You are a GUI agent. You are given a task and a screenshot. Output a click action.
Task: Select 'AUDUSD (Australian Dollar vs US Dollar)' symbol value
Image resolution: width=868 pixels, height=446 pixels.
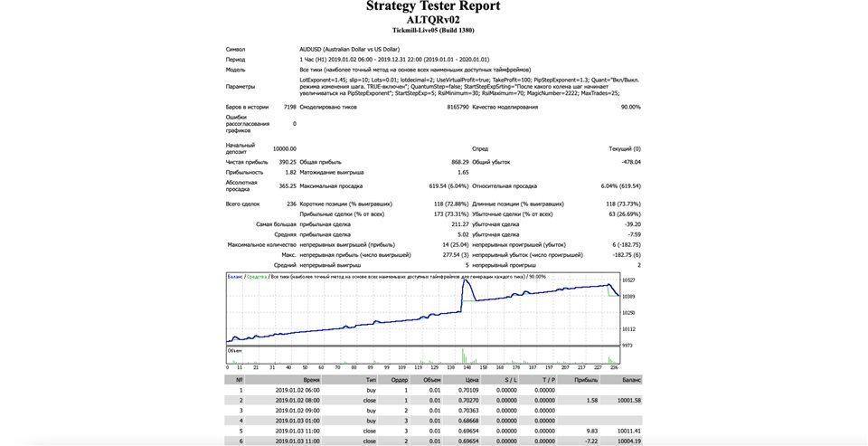pyautogui.click(x=349, y=50)
